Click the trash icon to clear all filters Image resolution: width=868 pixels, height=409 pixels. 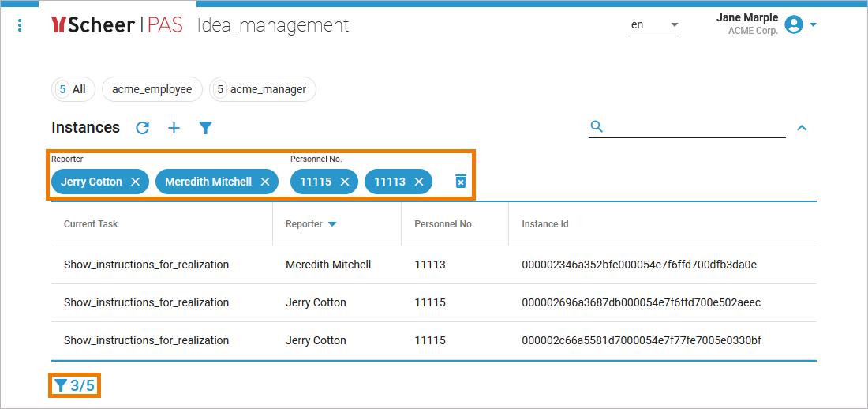coord(461,182)
